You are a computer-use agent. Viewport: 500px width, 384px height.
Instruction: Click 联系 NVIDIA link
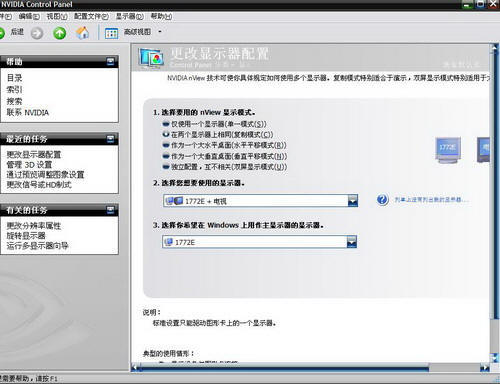tap(28, 113)
